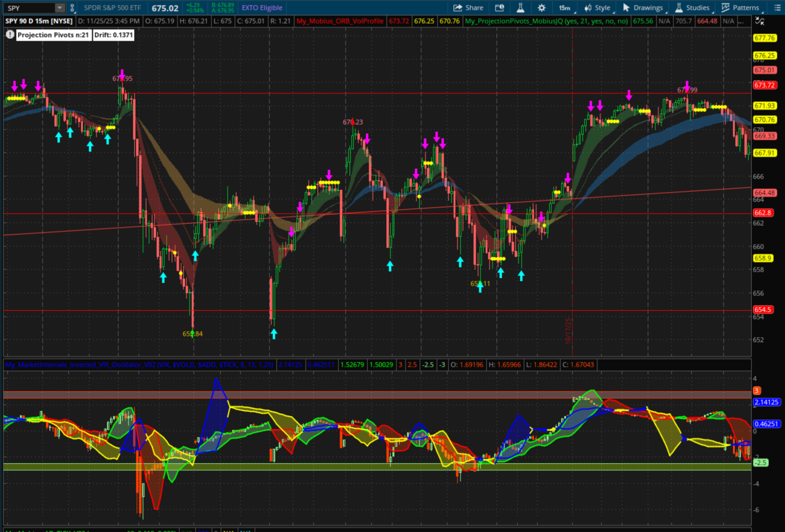This screenshot has height=532, width=785.
Task: Click the exclamation warning icon
Action: 10,35
